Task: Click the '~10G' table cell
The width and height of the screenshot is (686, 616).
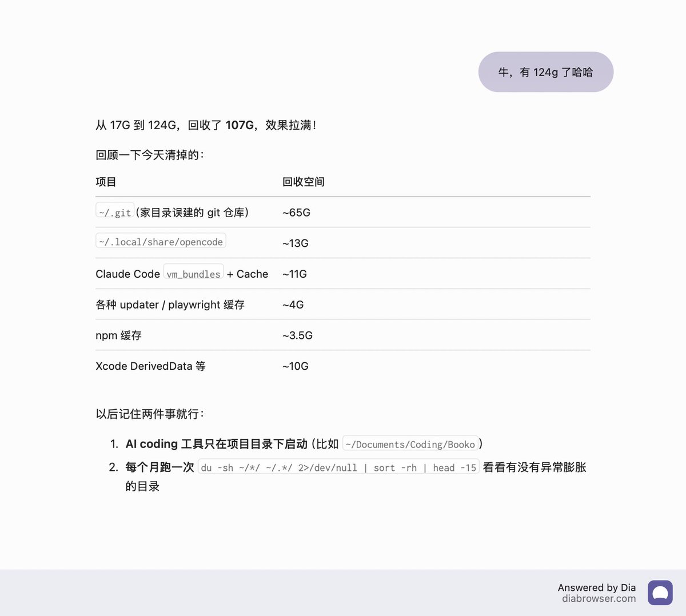Action: pyautogui.click(x=296, y=366)
